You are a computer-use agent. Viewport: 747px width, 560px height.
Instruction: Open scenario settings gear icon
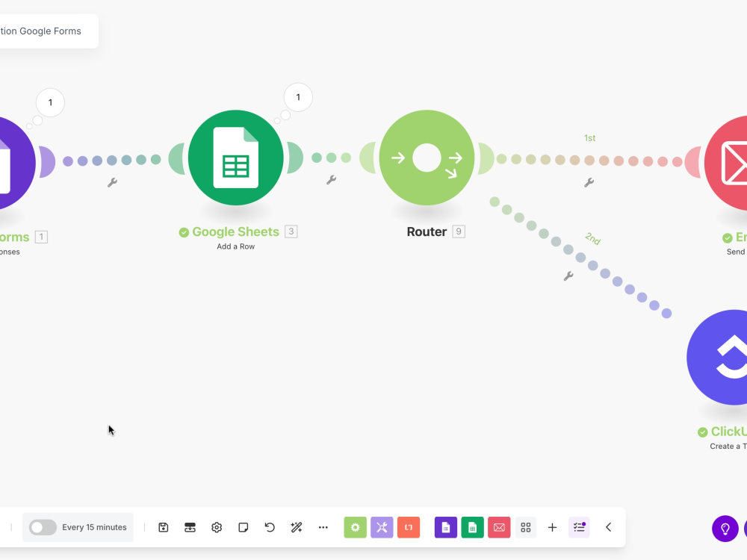(x=217, y=527)
